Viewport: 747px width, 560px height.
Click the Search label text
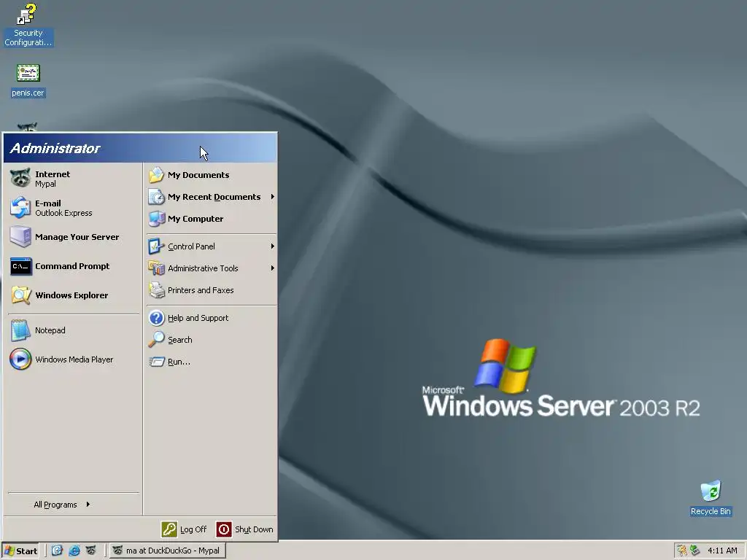(x=180, y=340)
